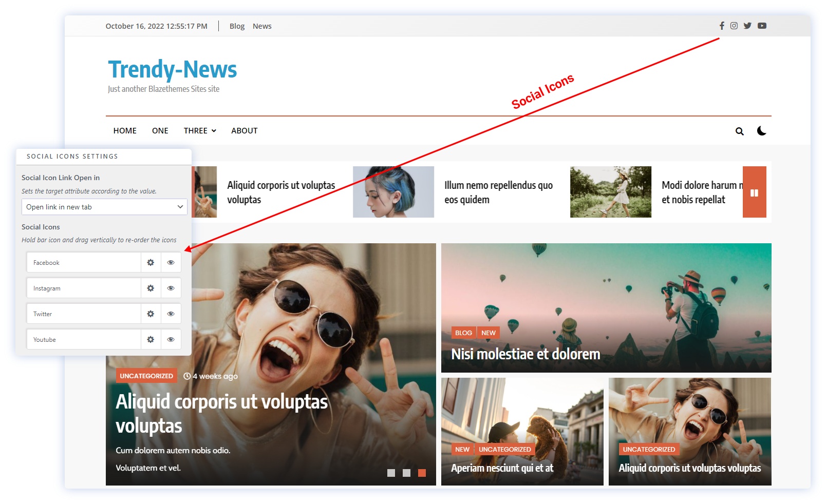
Task: Open the Blog link in top bar
Action: (237, 26)
